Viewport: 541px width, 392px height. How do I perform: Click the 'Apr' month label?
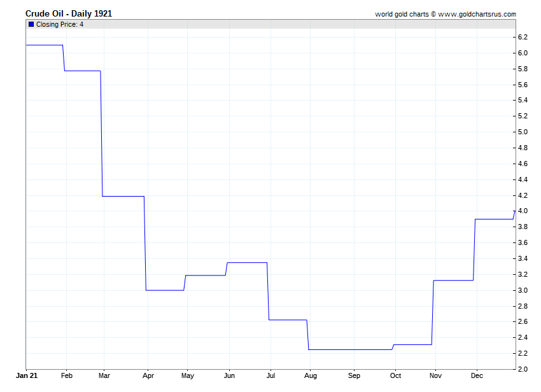(147, 375)
